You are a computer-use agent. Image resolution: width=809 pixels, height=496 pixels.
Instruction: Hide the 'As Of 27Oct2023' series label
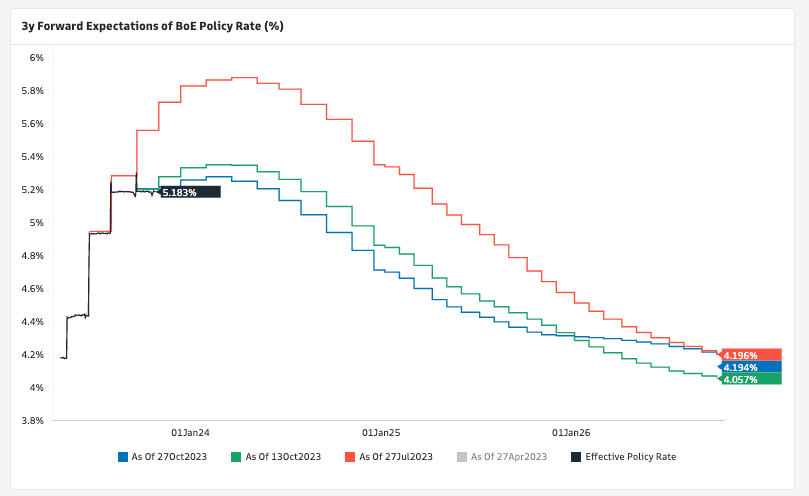click(168, 457)
